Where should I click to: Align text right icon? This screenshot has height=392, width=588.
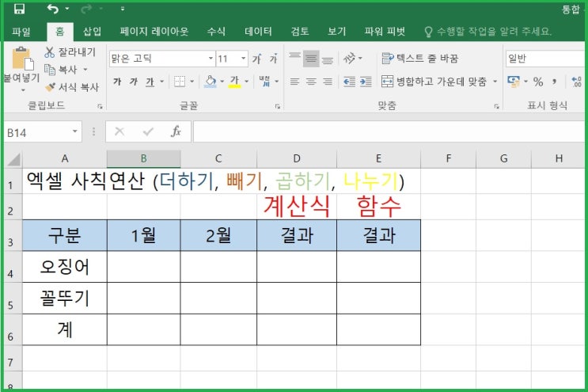(328, 82)
